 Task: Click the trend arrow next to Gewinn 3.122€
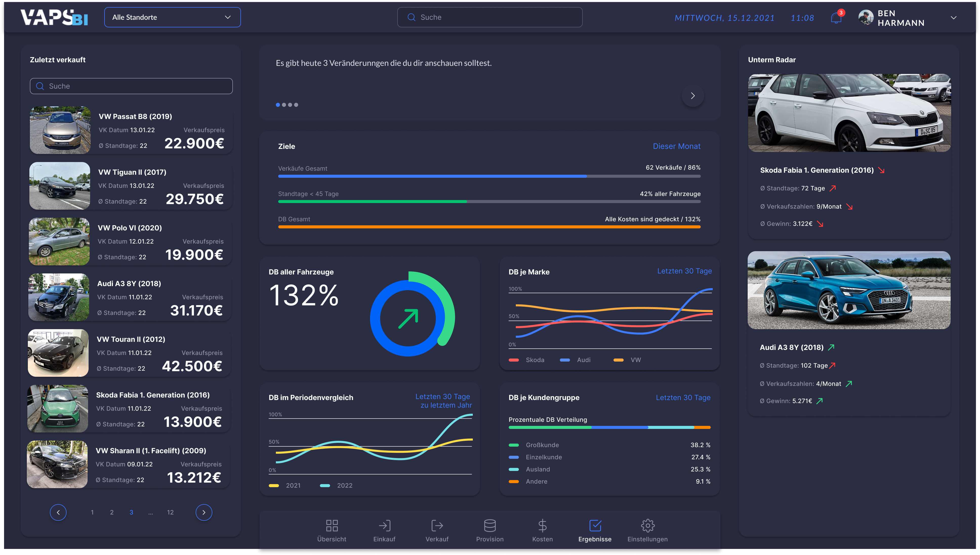coord(820,224)
